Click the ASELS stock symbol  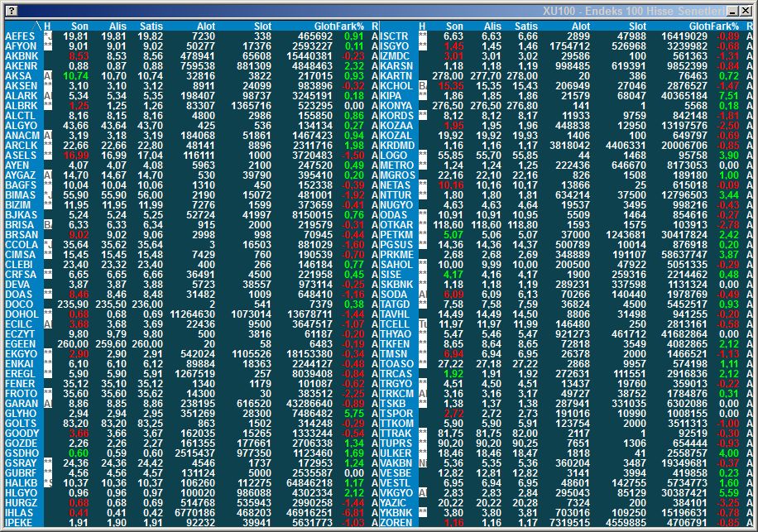(x=21, y=155)
